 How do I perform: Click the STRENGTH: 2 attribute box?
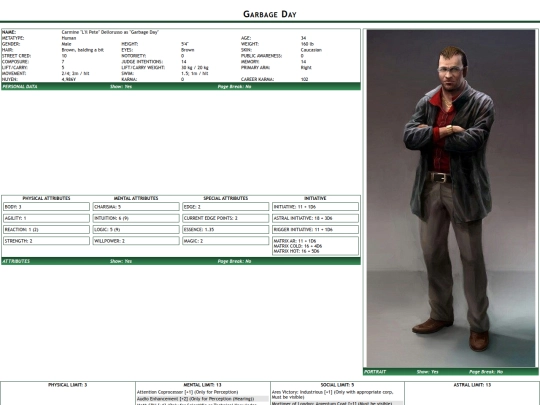click(x=46, y=241)
